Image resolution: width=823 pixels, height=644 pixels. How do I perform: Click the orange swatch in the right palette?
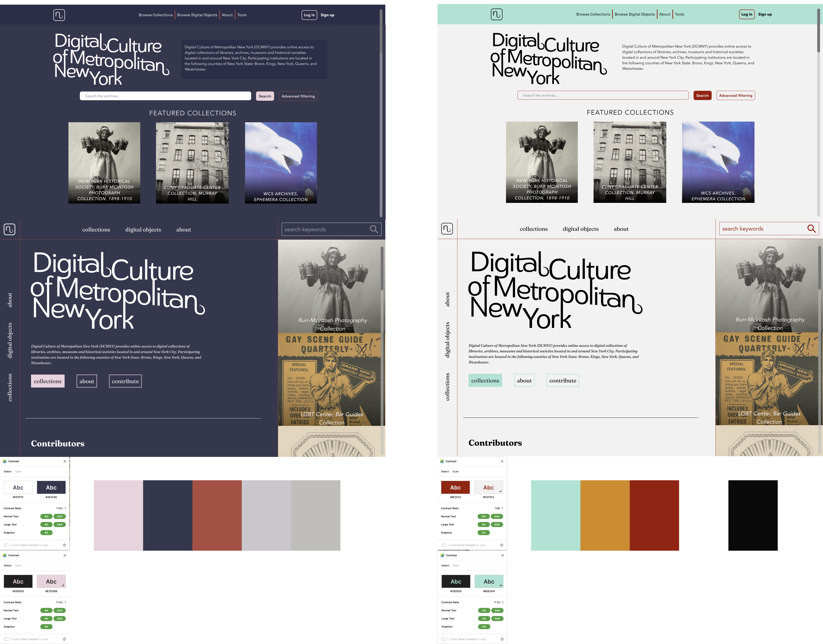pyautogui.click(x=605, y=515)
